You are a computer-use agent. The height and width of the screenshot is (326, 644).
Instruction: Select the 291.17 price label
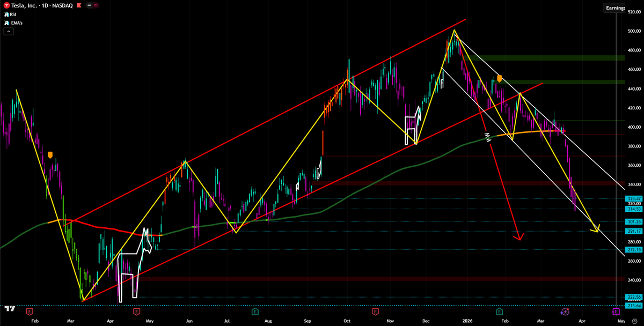pos(634,231)
